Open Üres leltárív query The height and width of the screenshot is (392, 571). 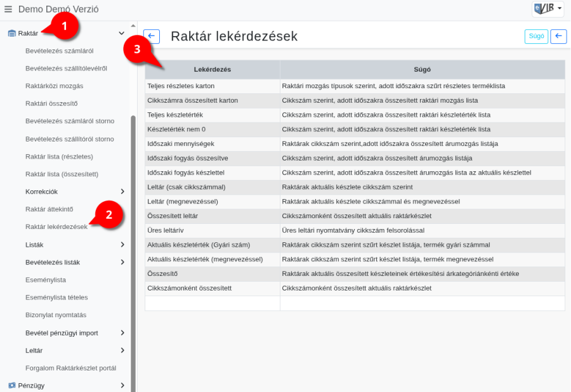point(166,230)
